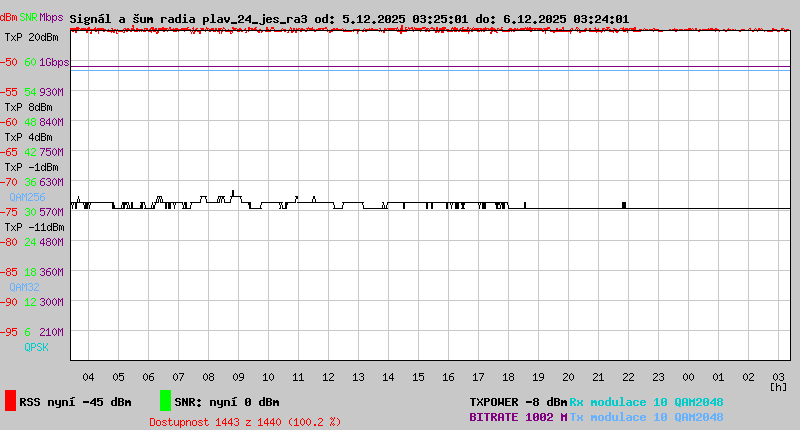Click the Tx modulace QAM2048 legend
800x430 pixels.
click(x=646, y=417)
